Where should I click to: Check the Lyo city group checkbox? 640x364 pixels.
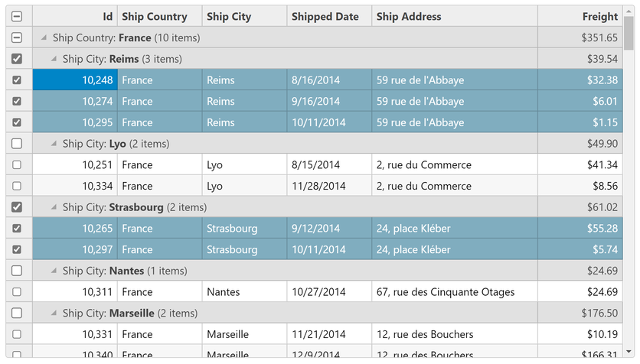17,144
